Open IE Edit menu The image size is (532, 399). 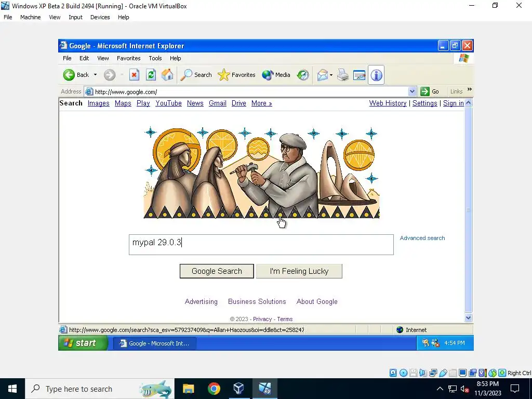(84, 58)
